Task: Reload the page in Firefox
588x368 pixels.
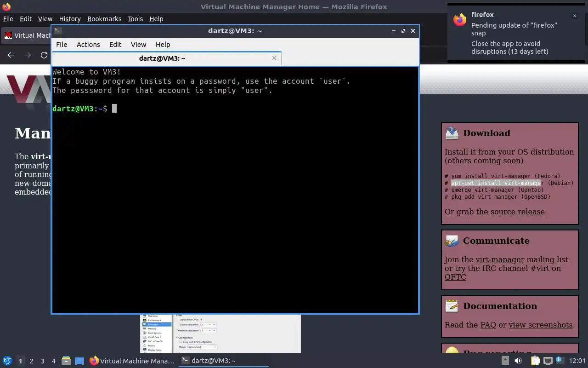Action: tap(44, 55)
